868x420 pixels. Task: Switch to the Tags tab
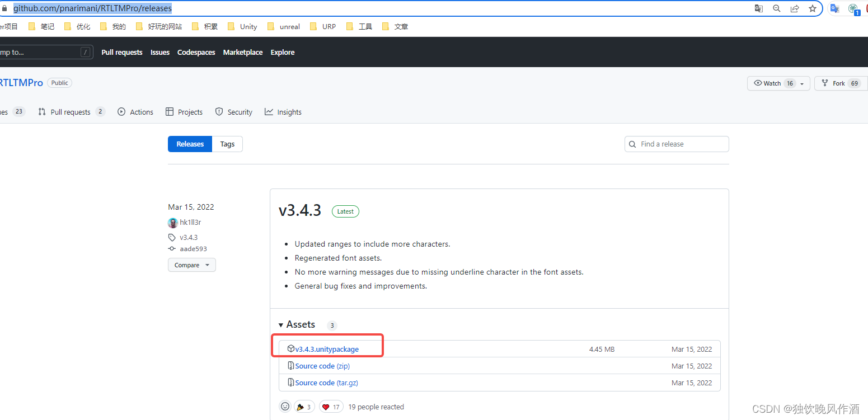227,144
